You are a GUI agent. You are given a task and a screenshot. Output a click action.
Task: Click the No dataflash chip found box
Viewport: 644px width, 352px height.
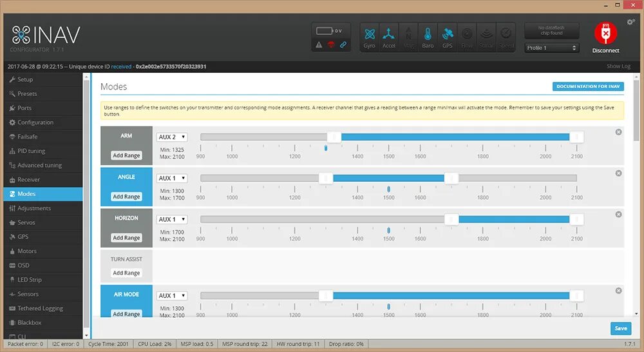[552, 30]
